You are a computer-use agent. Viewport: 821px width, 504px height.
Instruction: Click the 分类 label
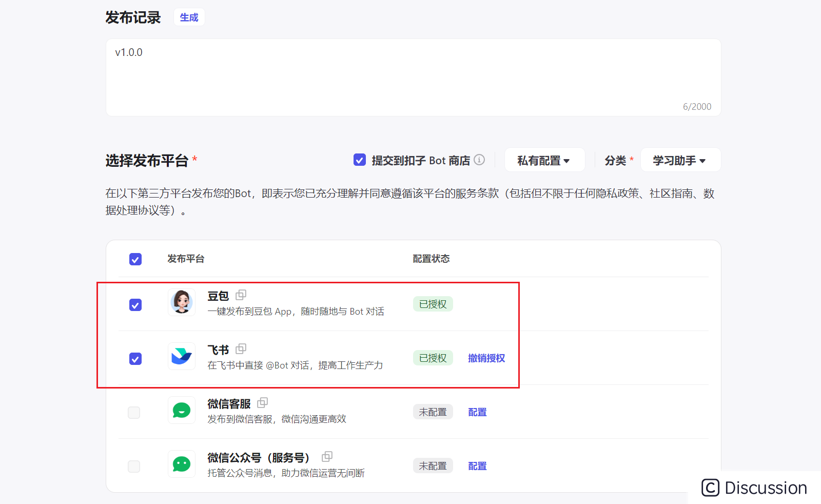[615, 161]
